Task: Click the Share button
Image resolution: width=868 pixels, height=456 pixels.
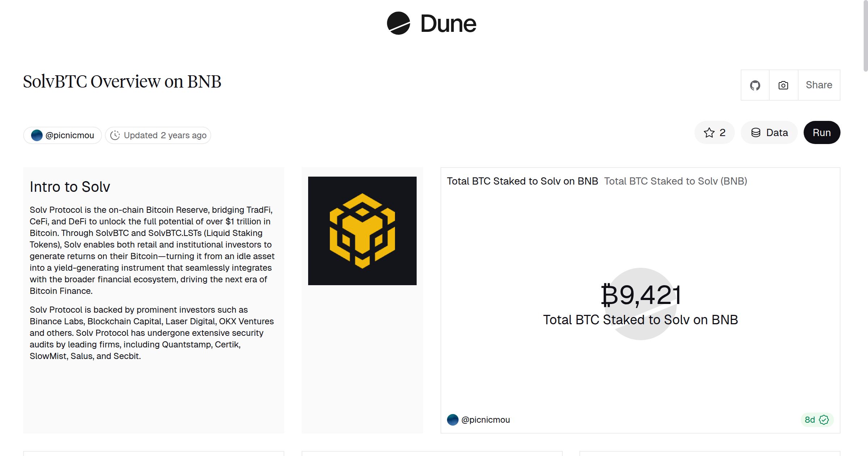Action: tap(819, 85)
